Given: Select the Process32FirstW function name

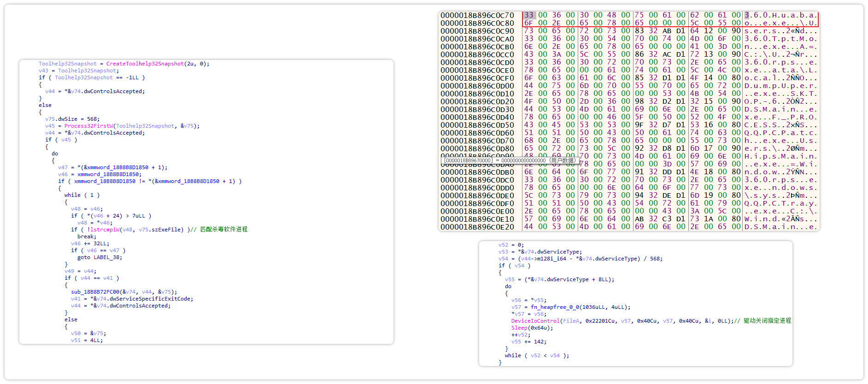Looking at the screenshot, I should pyautogui.click(x=88, y=126).
